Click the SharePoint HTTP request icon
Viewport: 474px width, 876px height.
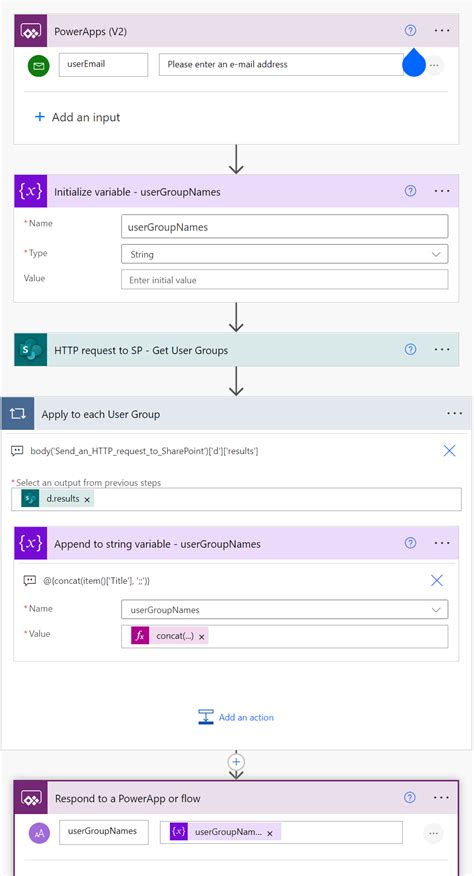(30, 350)
